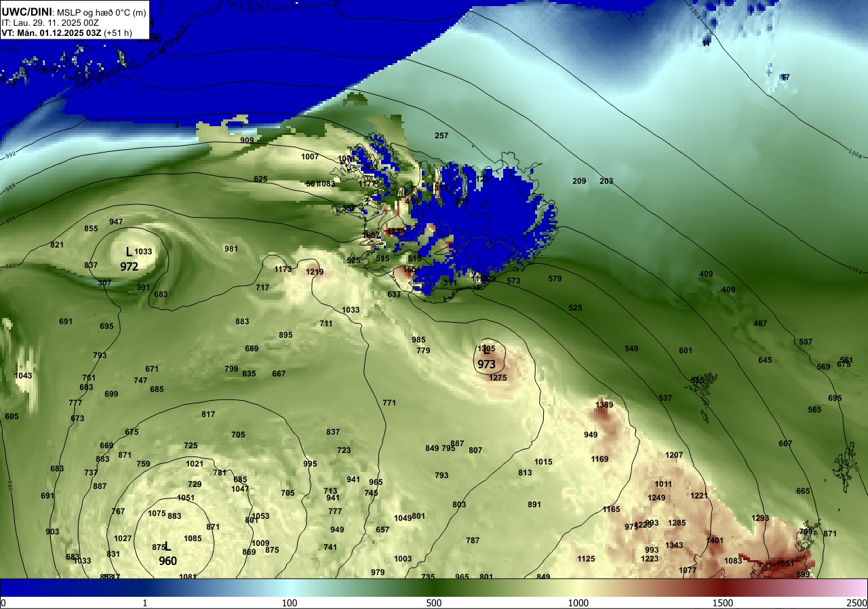Click the 1500 tick on the color scale
Image resolution: width=868 pixels, height=609 pixels.
coord(723,603)
